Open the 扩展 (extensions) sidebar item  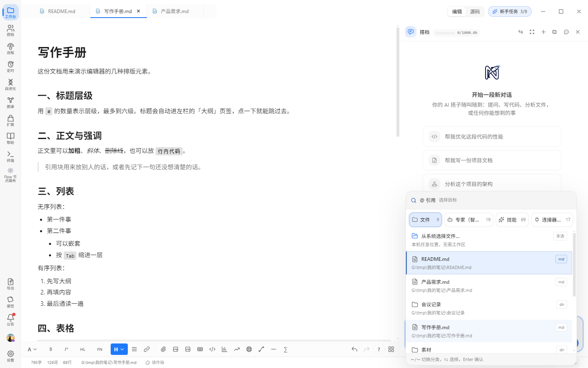[x=11, y=120]
